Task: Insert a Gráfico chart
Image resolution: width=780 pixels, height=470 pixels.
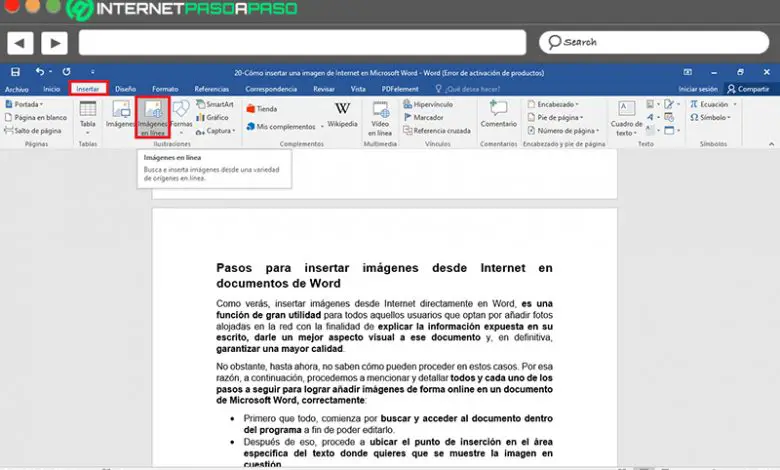Action: [212, 117]
